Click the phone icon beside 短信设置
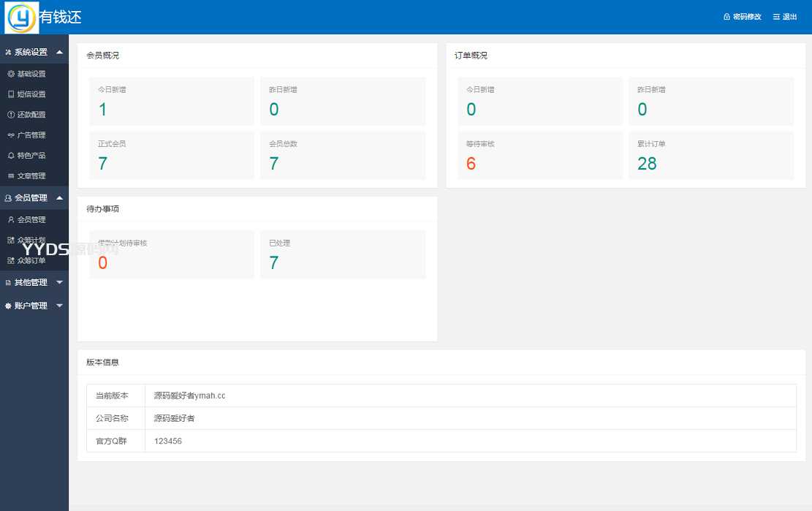 [11, 94]
